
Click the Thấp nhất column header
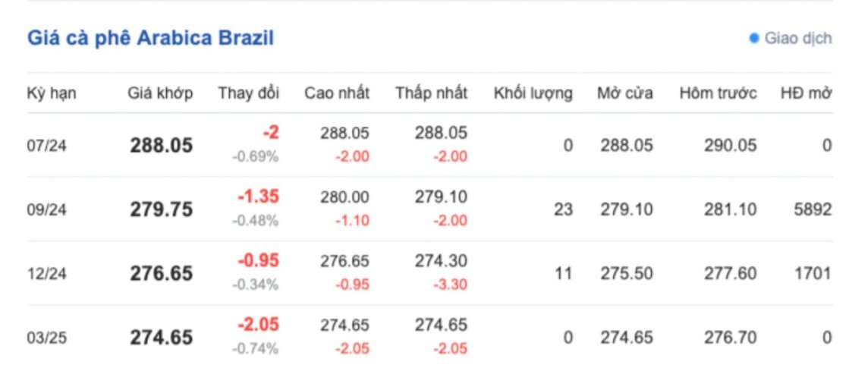431,93
